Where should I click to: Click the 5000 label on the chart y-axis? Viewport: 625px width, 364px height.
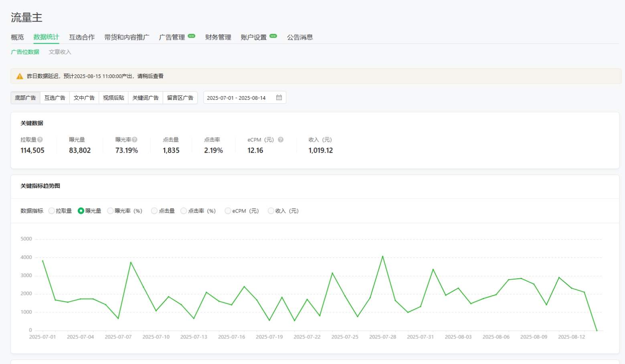click(x=26, y=239)
